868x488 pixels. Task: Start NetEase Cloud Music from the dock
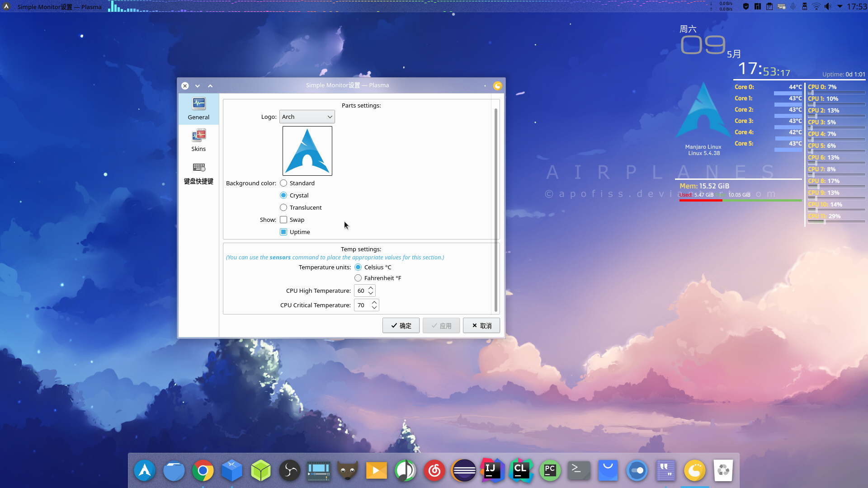point(434,470)
